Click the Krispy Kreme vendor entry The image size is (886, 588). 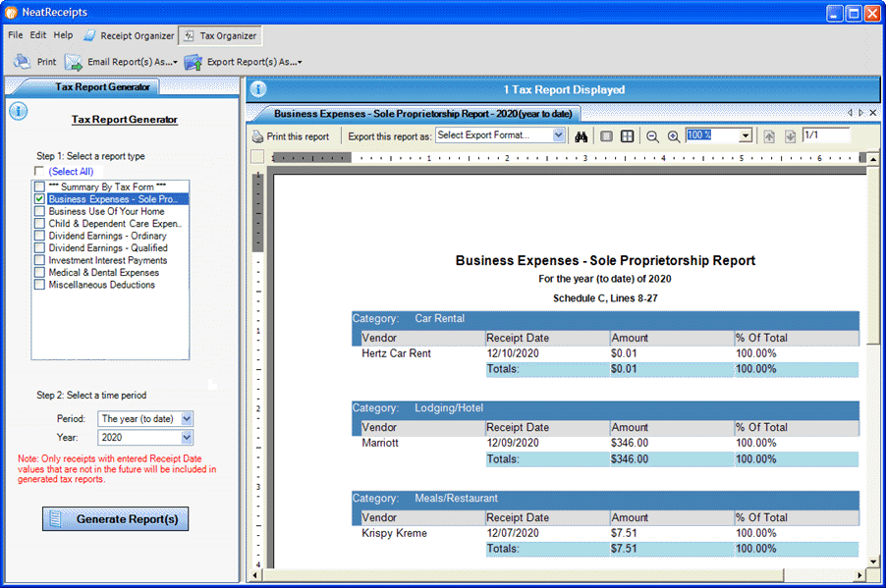click(395, 533)
